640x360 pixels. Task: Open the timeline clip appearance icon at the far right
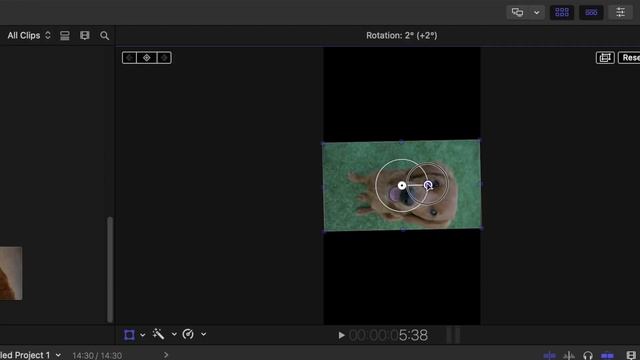click(631, 356)
